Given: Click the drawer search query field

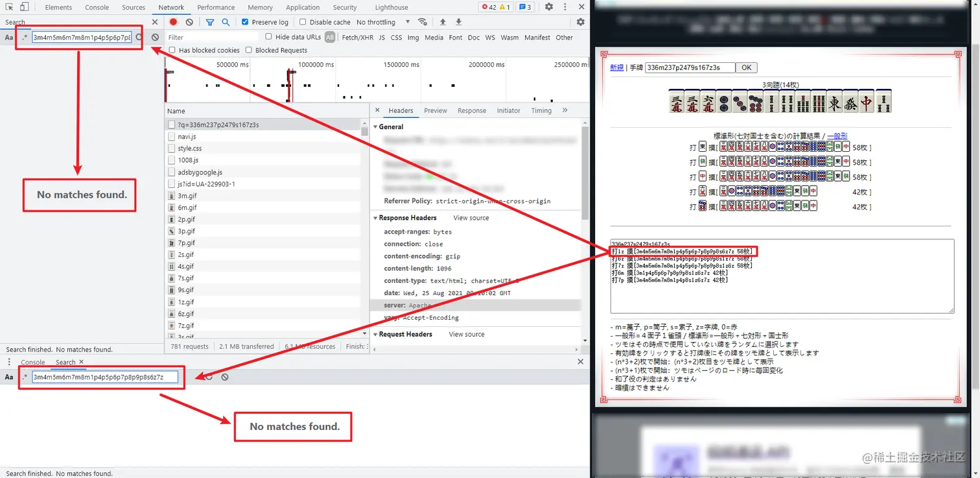Looking at the screenshot, I should pyautogui.click(x=105, y=377).
